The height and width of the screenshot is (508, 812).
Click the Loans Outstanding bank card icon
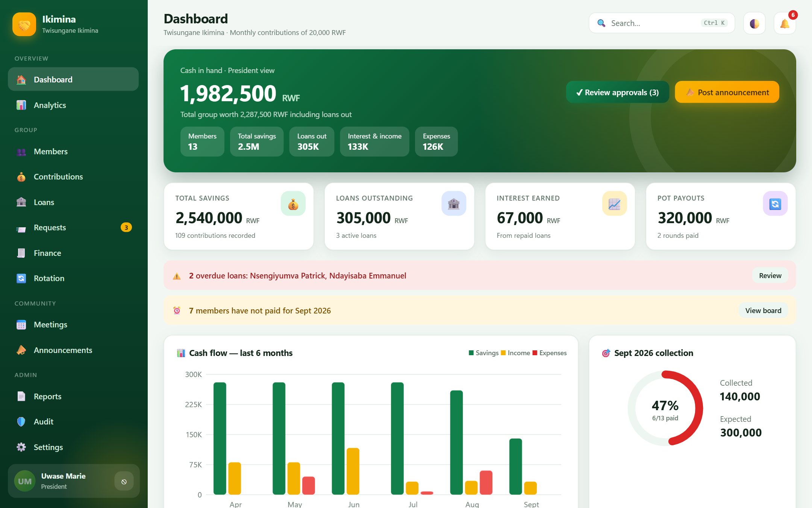pos(454,204)
